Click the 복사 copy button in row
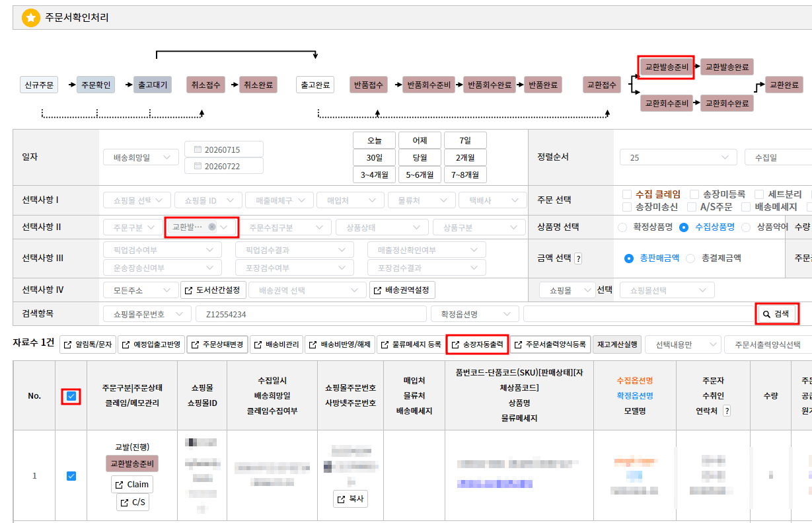812x523 pixels. [350, 499]
